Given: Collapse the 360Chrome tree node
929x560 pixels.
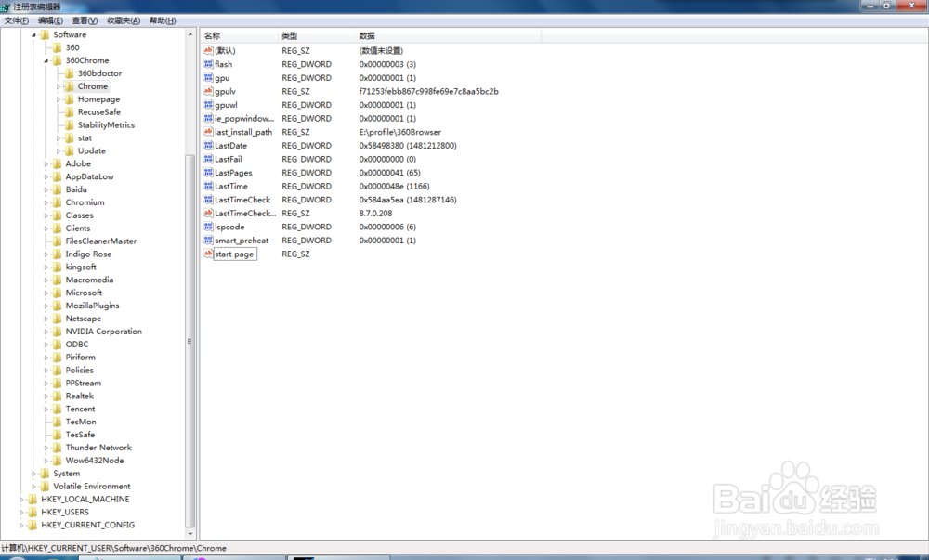Looking at the screenshot, I should point(46,60).
